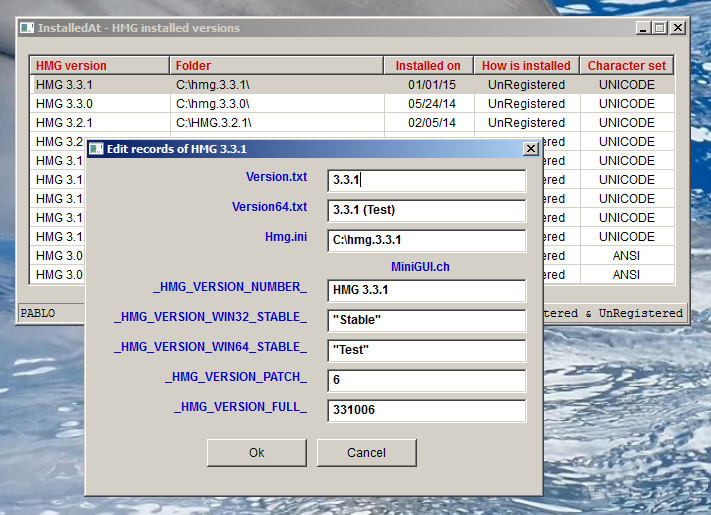711x515 pixels.
Task: Focus the _HMG_VERSION_WIN64_STABLE_ field
Action: coord(426,350)
